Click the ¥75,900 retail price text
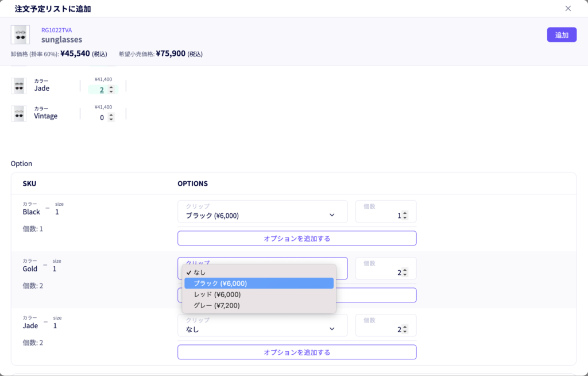 pyautogui.click(x=171, y=53)
